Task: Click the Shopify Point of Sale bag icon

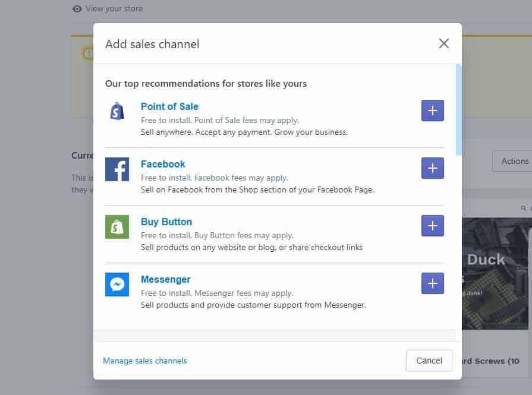Action: pos(117,111)
